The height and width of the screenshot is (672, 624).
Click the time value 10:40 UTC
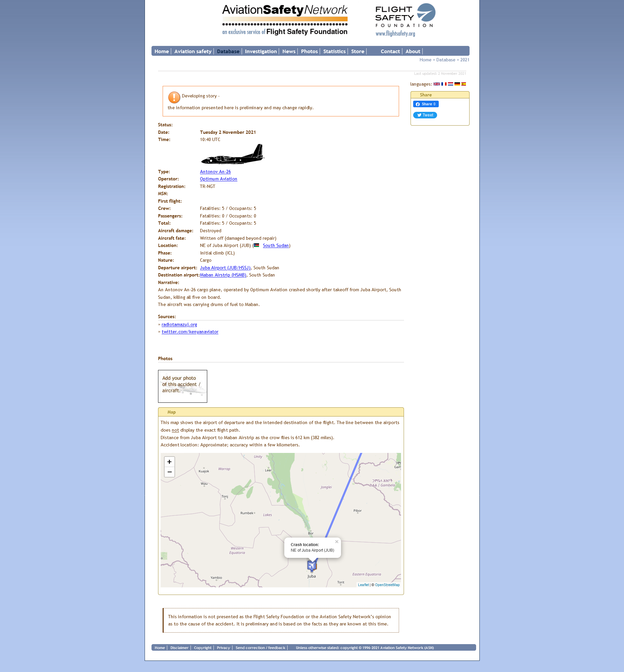coord(210,139)
